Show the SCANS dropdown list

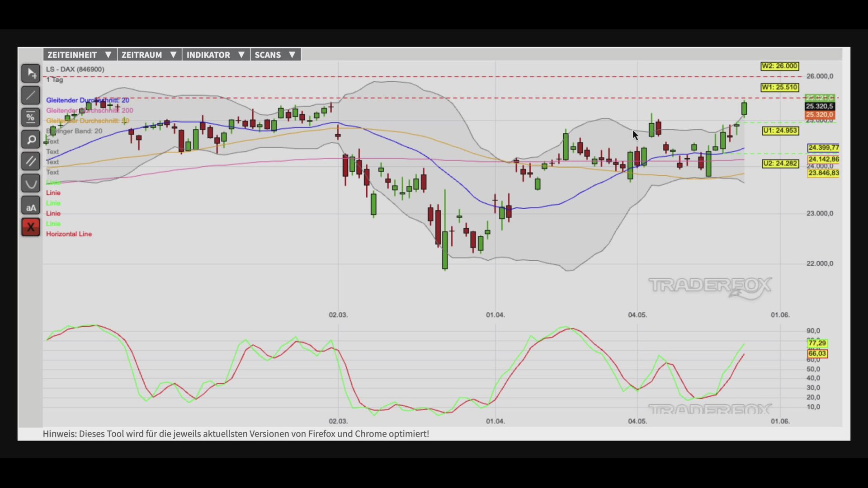pyautogui.click(x=275, y=55)
